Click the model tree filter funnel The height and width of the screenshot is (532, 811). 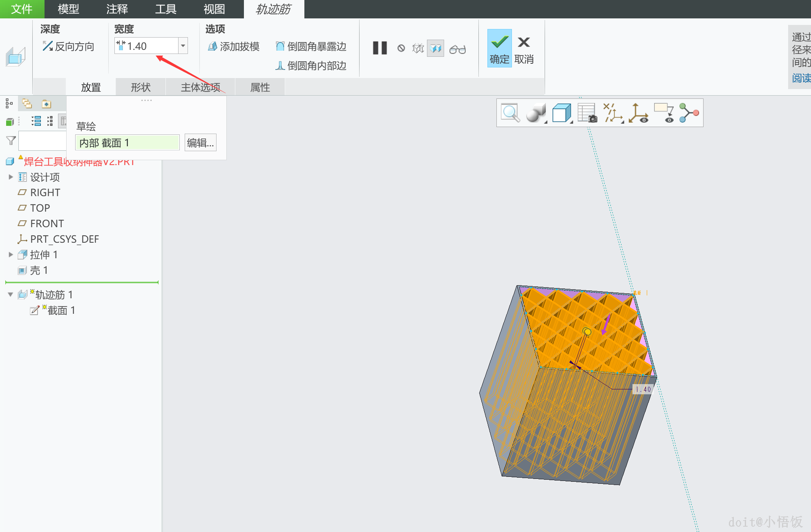pyautogui.click(x=11, y=141)
